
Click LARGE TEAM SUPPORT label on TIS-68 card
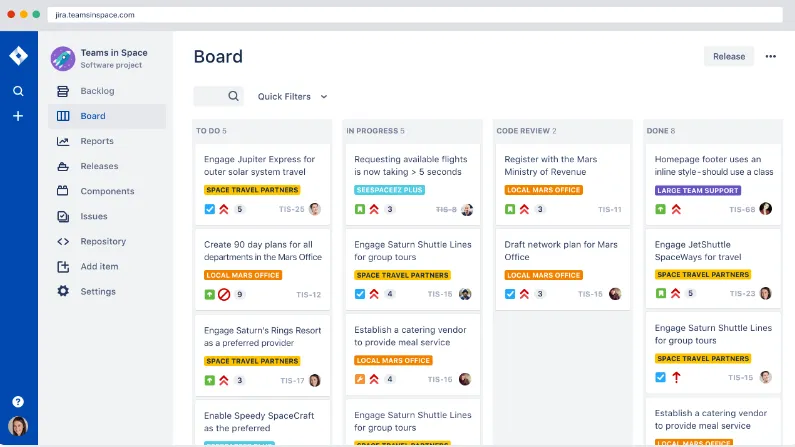[698, 191]
